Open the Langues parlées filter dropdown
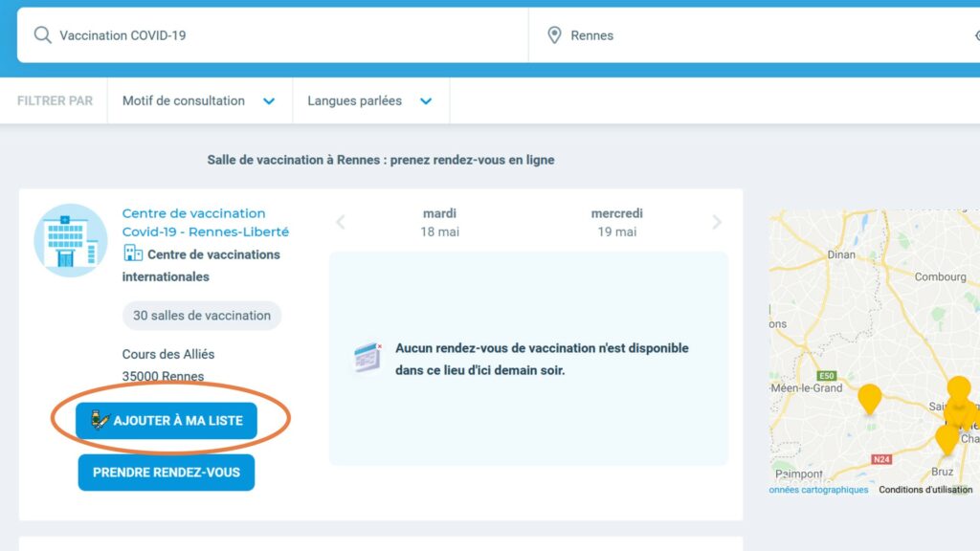 click(370, 100)
